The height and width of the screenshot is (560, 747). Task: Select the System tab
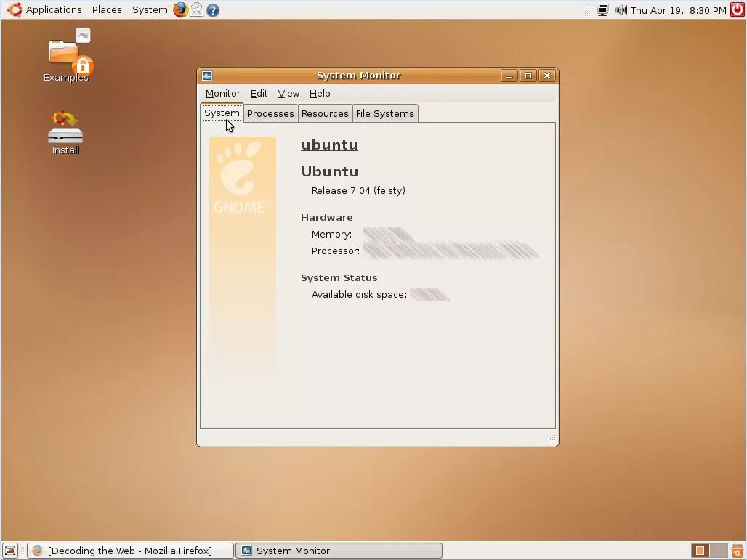tap(222, 113)
